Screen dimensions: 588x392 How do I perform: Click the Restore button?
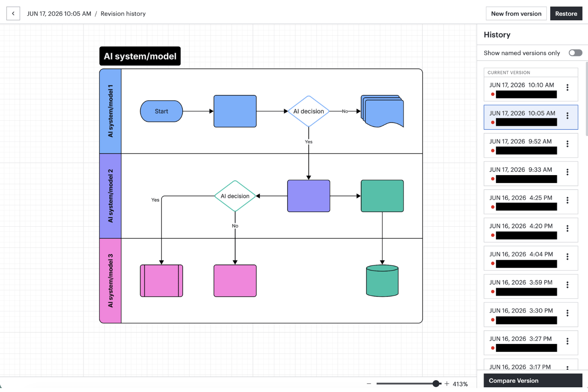[566, 14]
